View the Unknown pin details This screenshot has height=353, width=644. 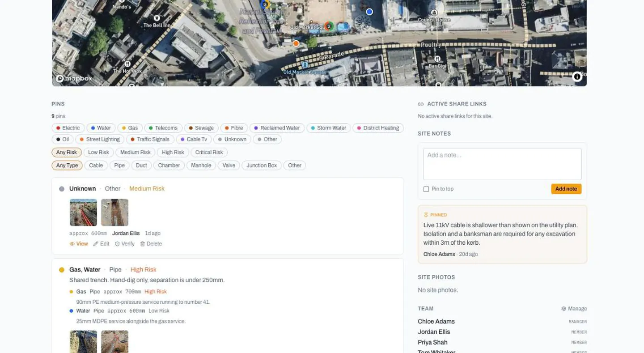(79, 244)
